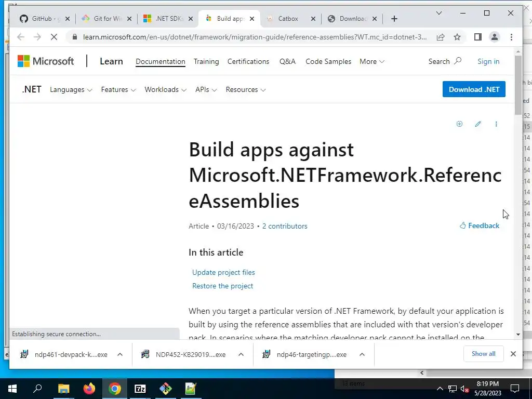Edit this article pencil icon
This screenshot has height=399, width=532.
click(478, 124)
